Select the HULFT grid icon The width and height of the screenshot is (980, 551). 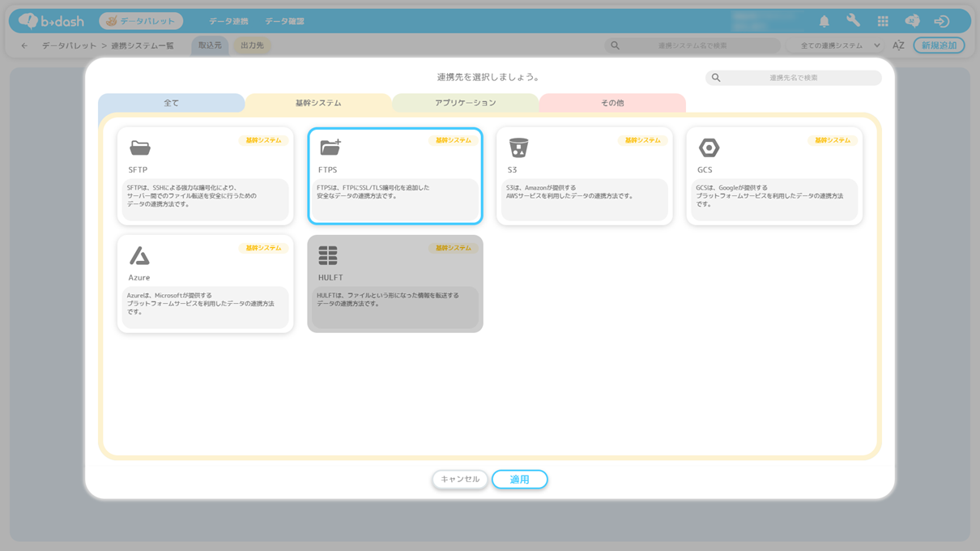coord(328,256)
